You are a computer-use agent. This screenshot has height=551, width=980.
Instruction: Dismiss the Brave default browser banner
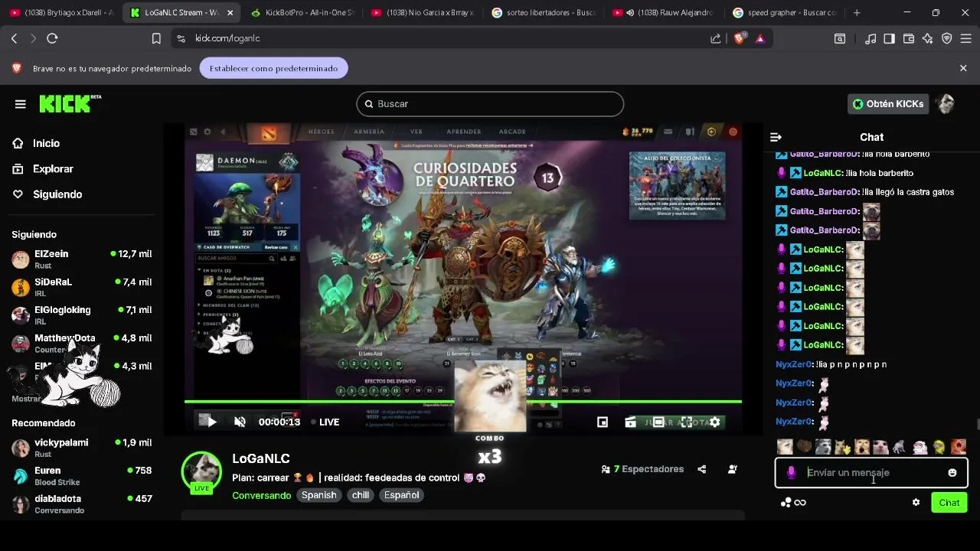(963, 68)
